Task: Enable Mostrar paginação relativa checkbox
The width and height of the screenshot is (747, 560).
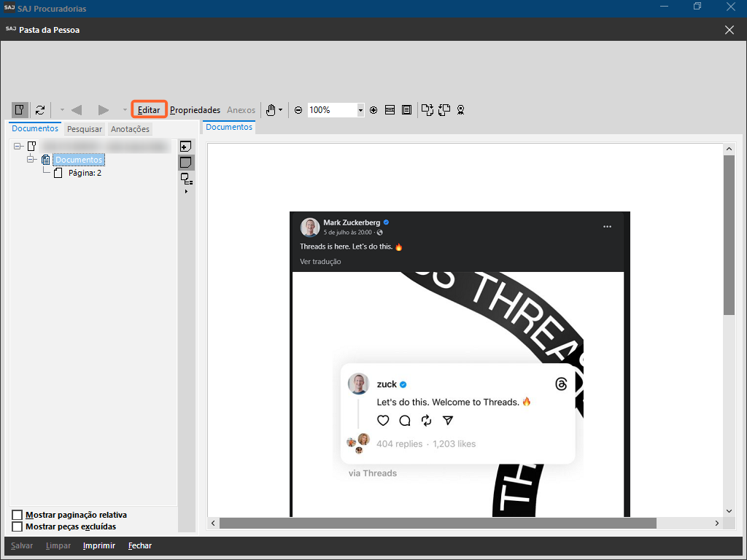Action: click(x=18, y=516)
